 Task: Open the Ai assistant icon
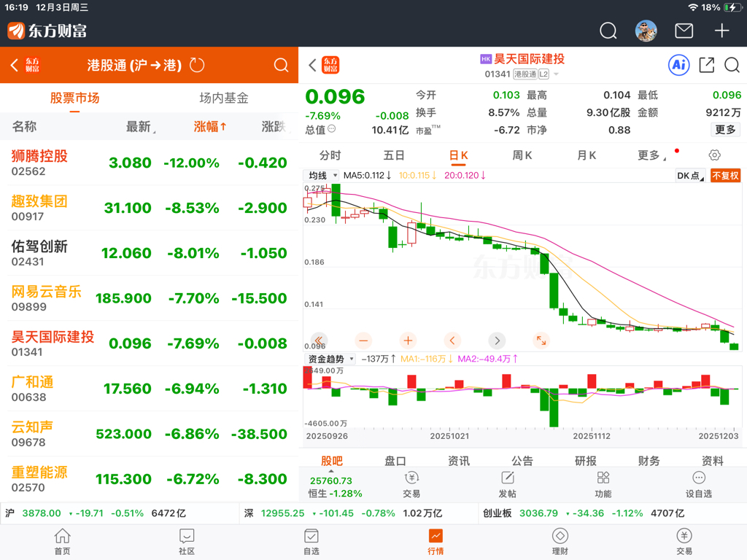679,65
